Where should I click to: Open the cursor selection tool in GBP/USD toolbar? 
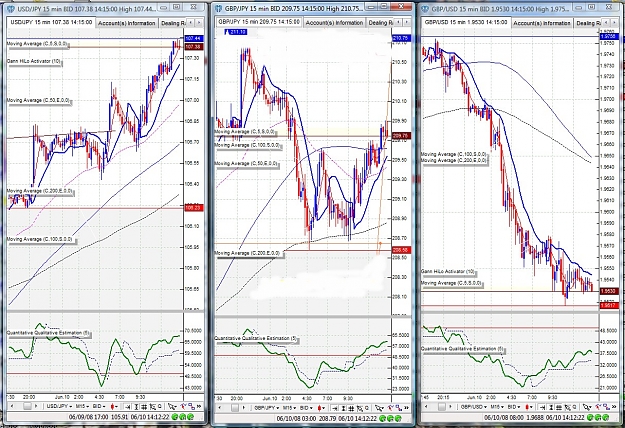click(587, 407)
